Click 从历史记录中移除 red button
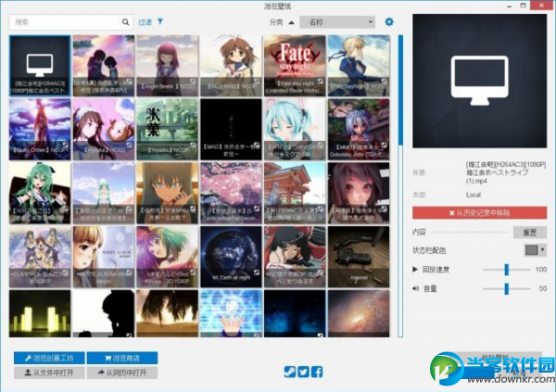Viewport: 556px width, 392px height. pyautogui.click(x=479, y=213)
